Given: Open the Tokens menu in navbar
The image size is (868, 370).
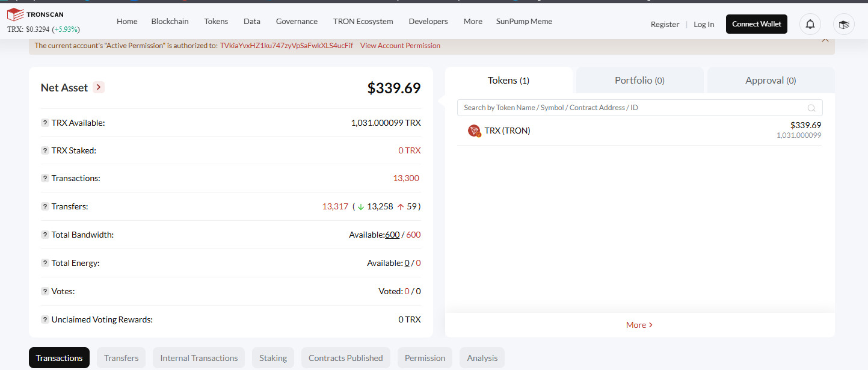Looking at the screenshot, I should 216,21.
